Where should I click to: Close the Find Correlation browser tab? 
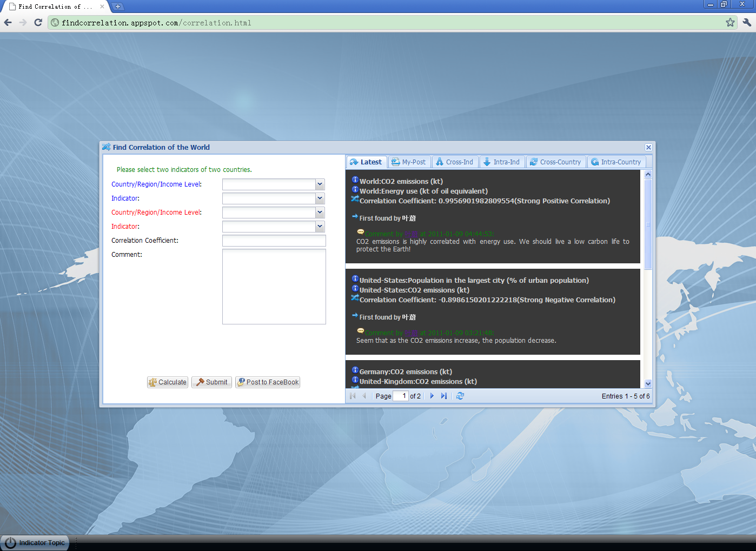(x=102, y=6)
